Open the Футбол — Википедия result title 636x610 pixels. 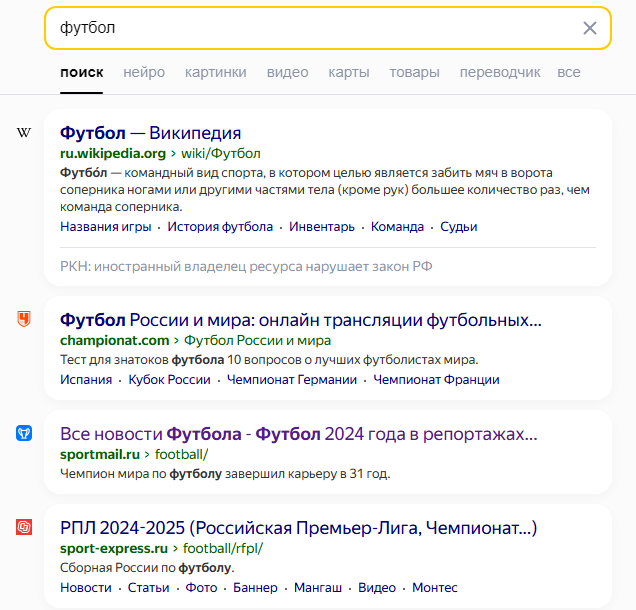click(150, 133)
